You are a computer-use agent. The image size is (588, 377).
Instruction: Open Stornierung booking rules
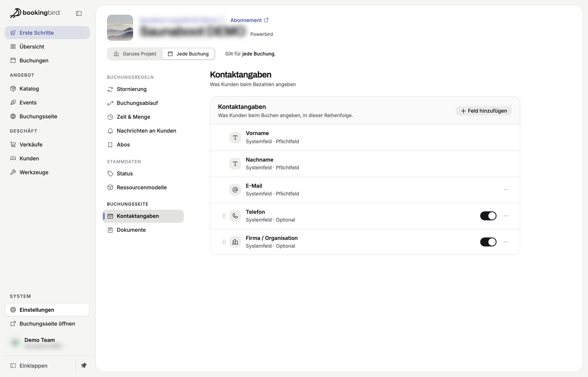click(x=143, y=89)
